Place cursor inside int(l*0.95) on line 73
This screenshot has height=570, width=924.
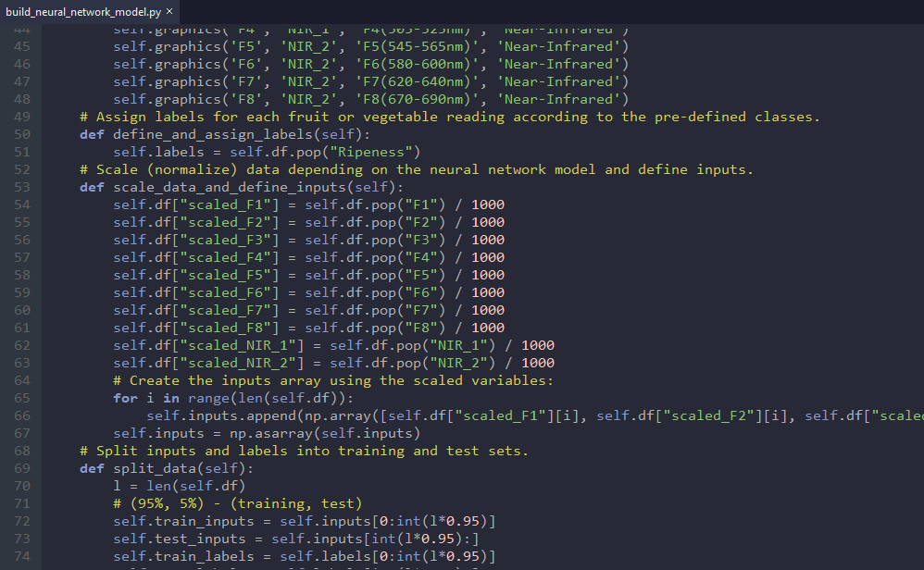(421, 538)
